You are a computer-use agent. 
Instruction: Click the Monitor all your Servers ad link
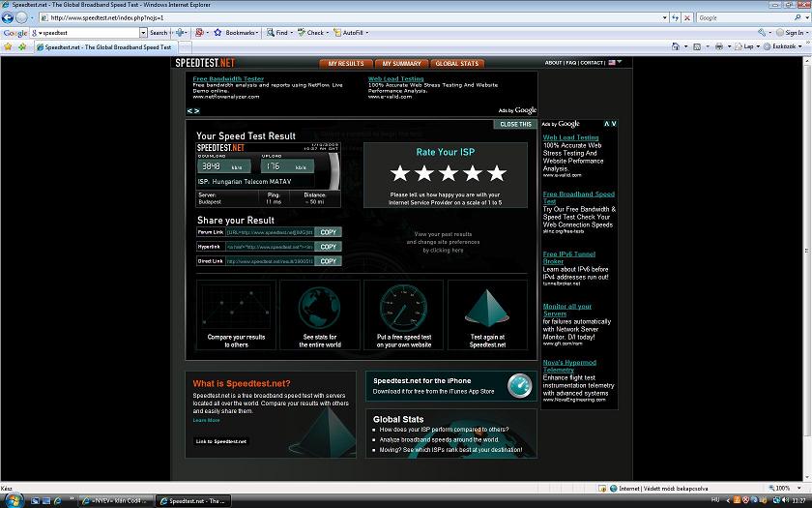click(567, 310)
